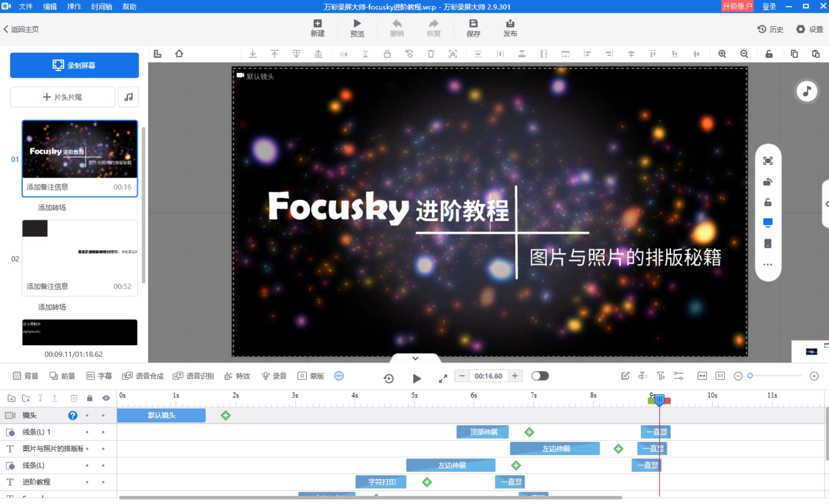Click the timeline zoom slider handle
Viewport: 829px width, 504px height.
pos(750,376)
